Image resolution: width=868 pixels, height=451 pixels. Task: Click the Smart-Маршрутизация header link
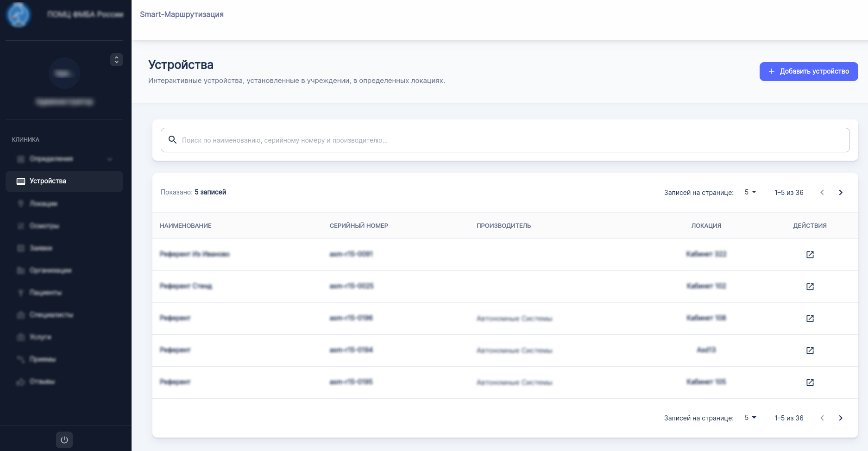tap(182, 14)
